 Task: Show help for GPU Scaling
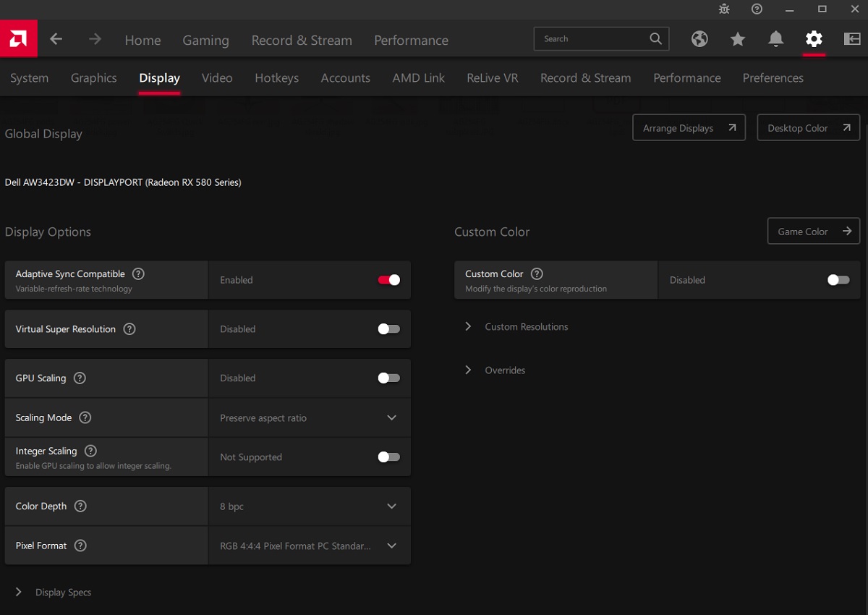[80, 378]
